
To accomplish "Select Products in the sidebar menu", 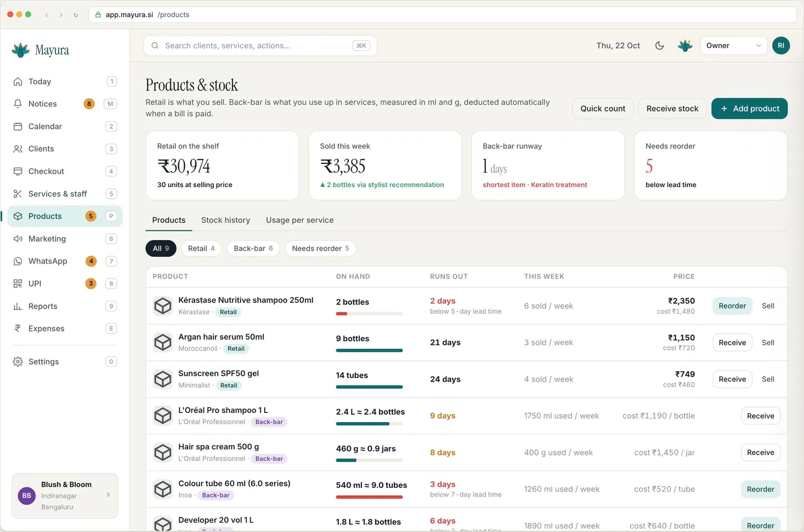I will pyautogui.click(x=65, y=216).
